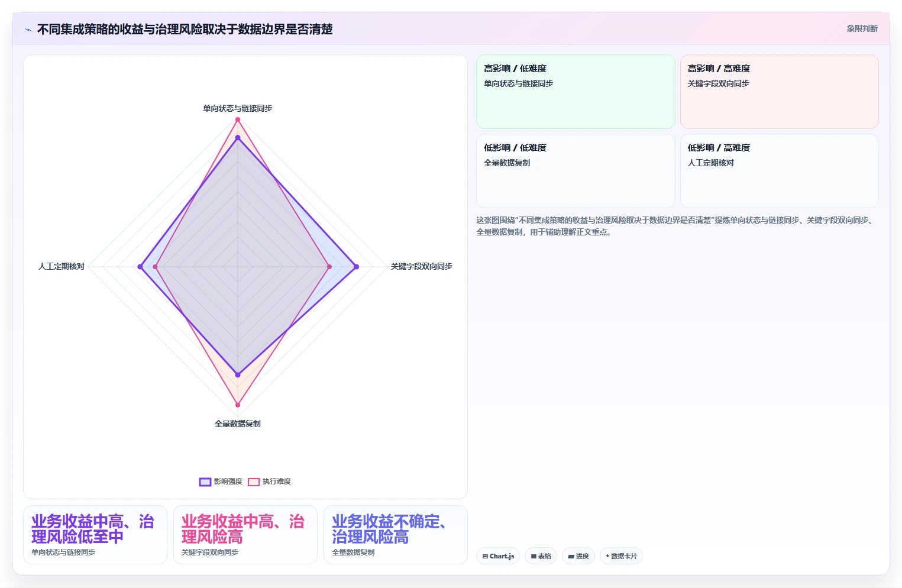902x588 pixels.
Task: Select the 高影响 / 低难度 quadrant card
Action: point(576,92)
